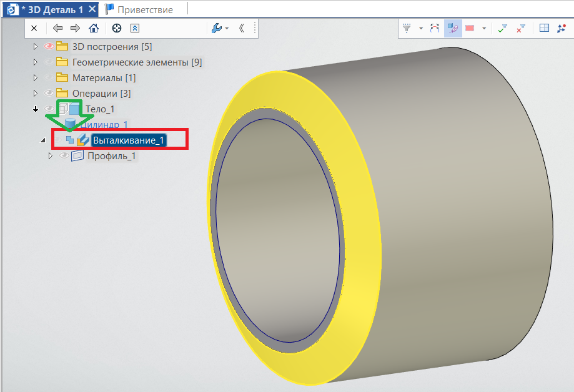
Task: Toggle visibility eye of Тело_1
Action: (49, 109)
